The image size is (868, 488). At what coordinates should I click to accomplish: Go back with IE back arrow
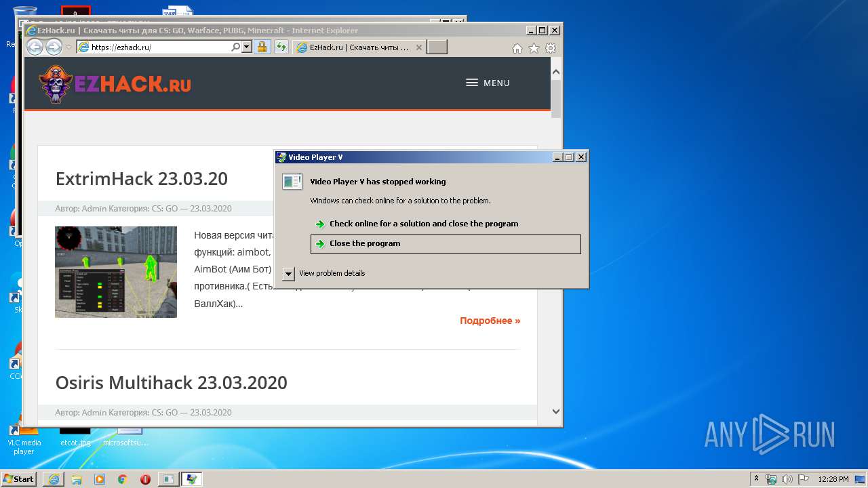click(x=35, y=47)
